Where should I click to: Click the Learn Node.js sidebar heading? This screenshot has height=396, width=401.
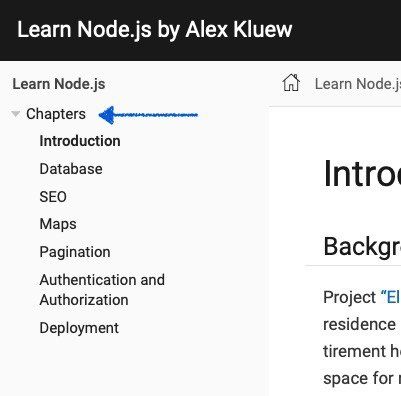pos(59,84)
